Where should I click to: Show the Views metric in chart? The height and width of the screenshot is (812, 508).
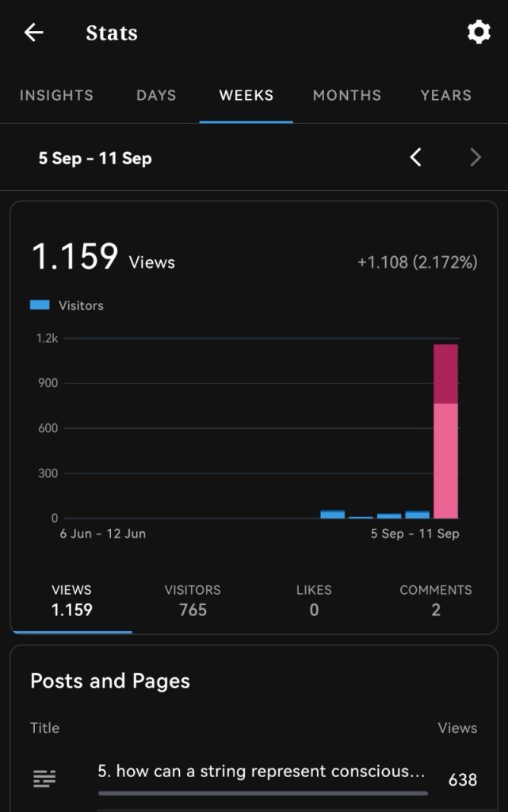(71, 600)
